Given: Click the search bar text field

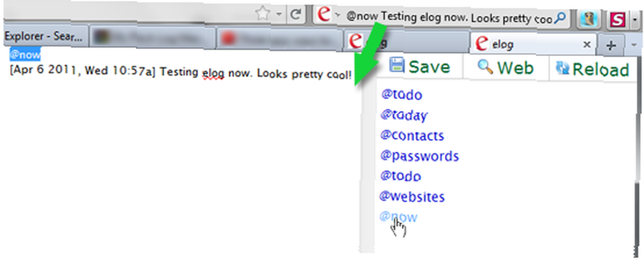Looking at the screenshot, I should tap(449, 17).
